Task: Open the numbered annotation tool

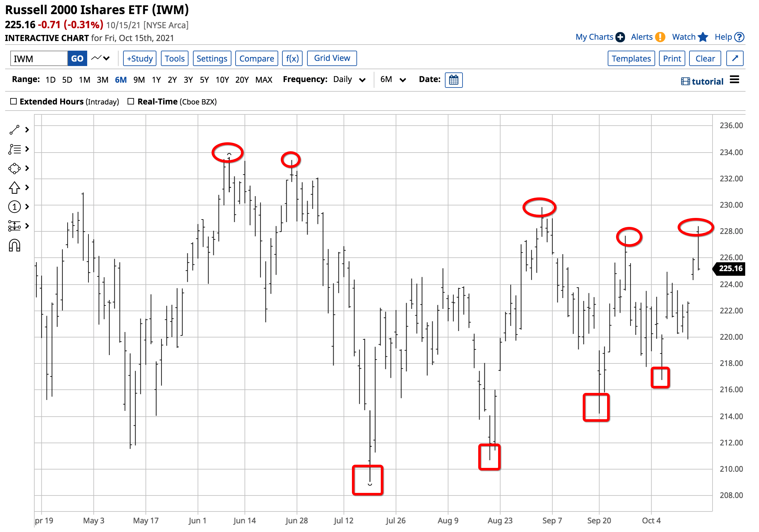Action: coord(15,206)
